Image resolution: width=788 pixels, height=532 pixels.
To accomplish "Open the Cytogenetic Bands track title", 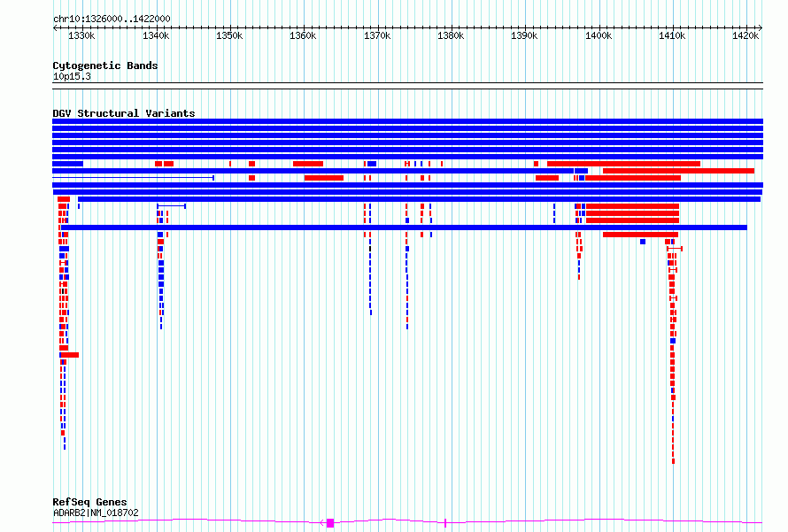I will coord(105,66).
